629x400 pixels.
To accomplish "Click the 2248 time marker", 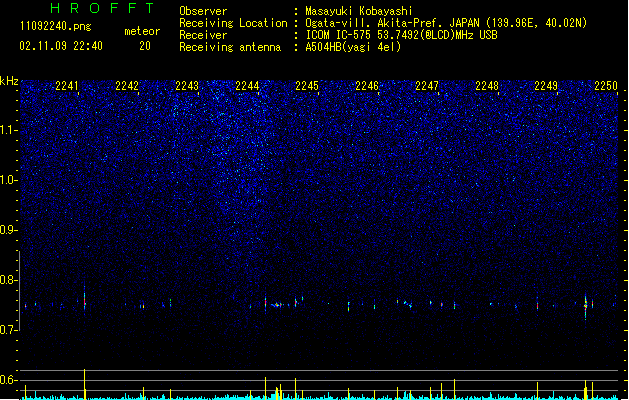I will pos(487,86).
